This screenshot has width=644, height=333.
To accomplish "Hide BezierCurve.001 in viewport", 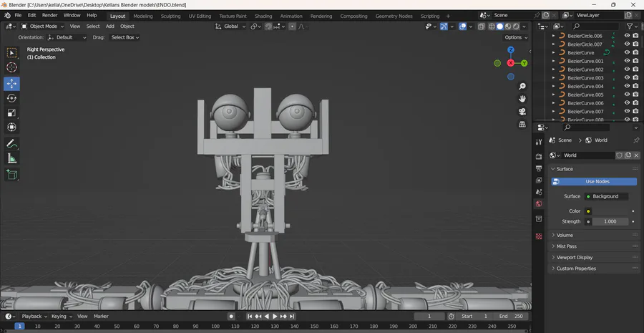I will (x=627, y=61).
